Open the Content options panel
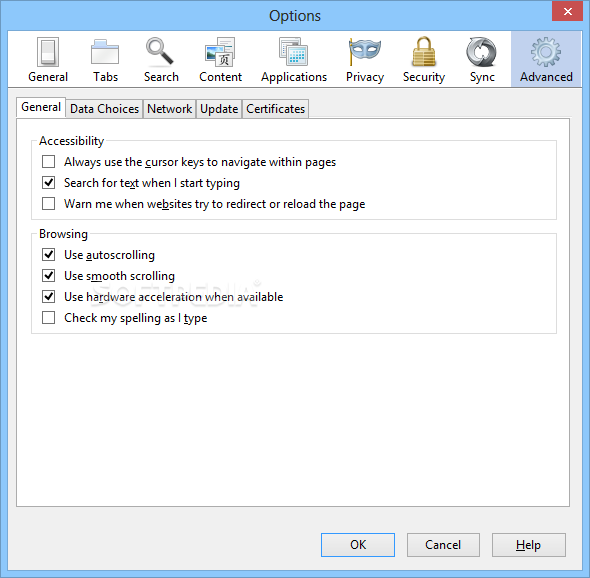The width and height of the screenshot is (590, 578). (220, 59)
